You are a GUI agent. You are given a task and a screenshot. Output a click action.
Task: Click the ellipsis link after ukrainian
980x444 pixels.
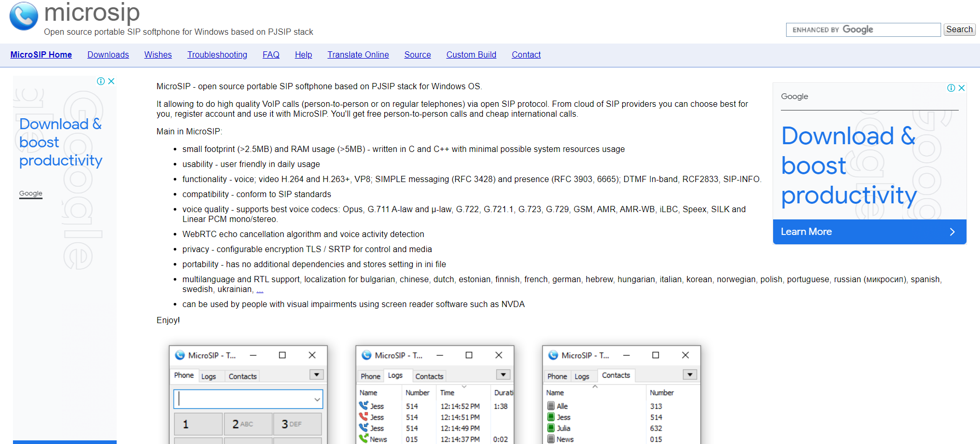click(260, 289)
